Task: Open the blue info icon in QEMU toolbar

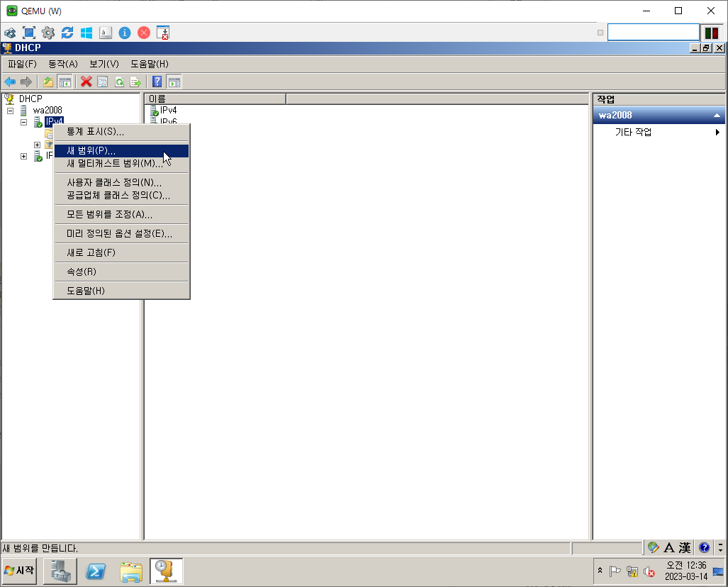Action: (x=125, y=33)
